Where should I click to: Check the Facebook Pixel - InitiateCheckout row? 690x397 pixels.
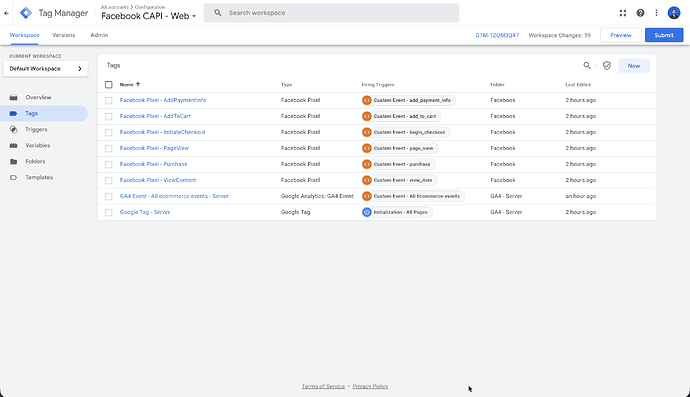109,132
